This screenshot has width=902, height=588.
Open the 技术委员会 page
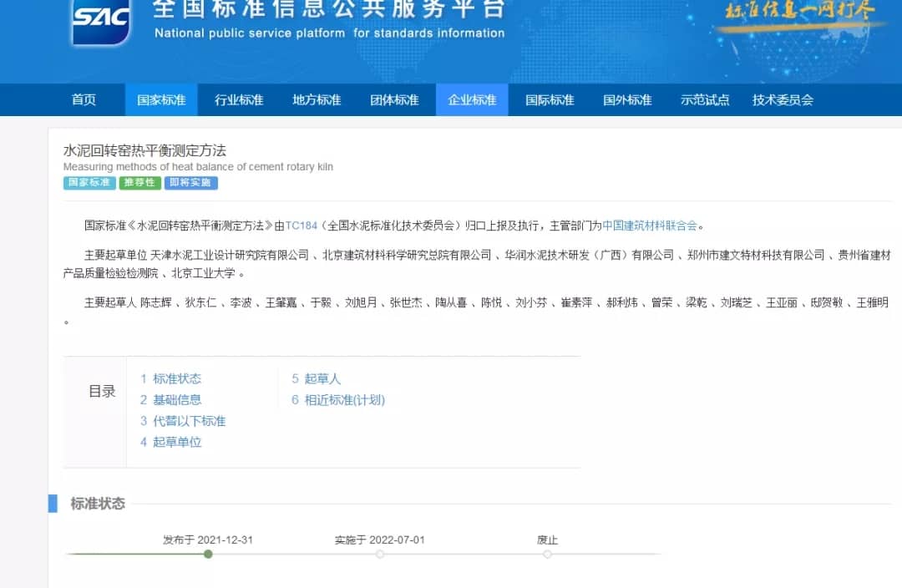783,100
